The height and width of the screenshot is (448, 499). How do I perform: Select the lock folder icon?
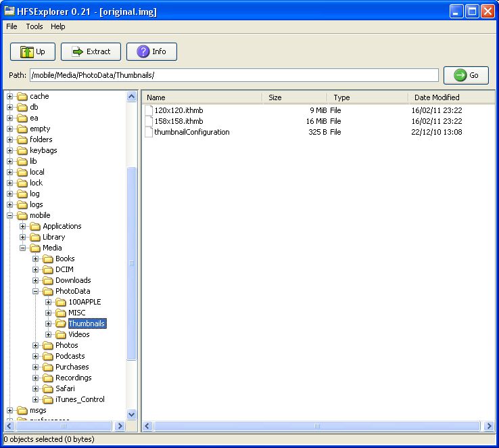pyautogui.click(x=22, y=183)
